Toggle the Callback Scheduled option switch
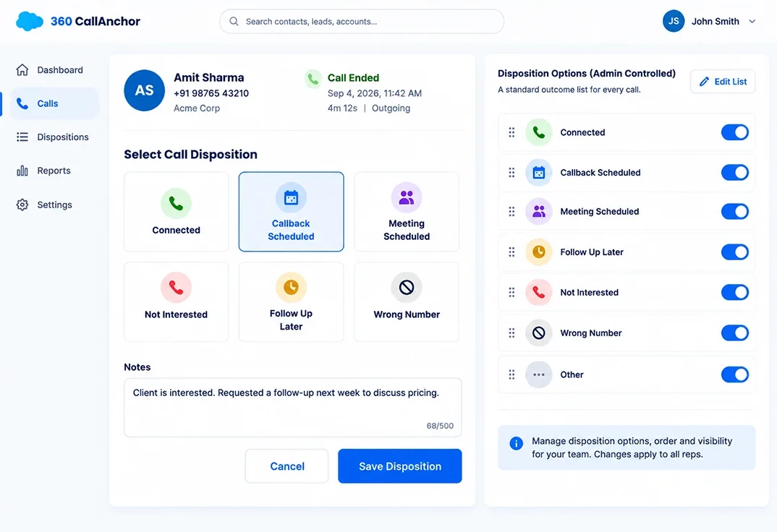 [x=735, y=172]
